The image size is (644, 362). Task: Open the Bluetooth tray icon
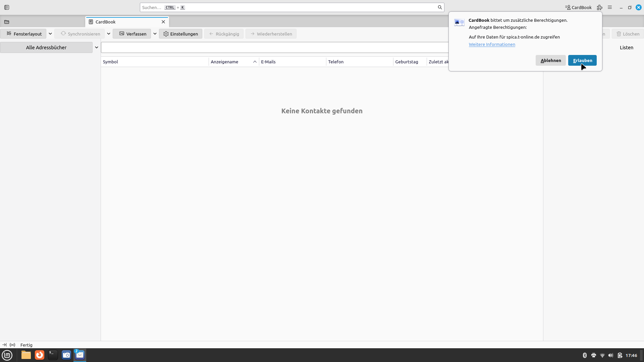[x=585, y=355]
